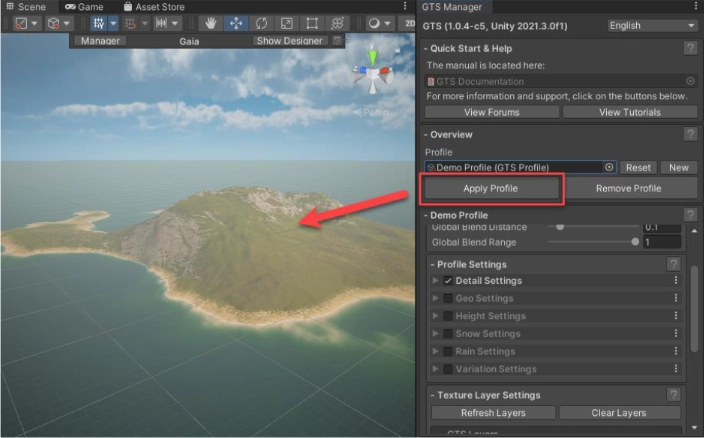Toggle the 2D view button
The image size is (704, 438).
click(x=409, y=23)
